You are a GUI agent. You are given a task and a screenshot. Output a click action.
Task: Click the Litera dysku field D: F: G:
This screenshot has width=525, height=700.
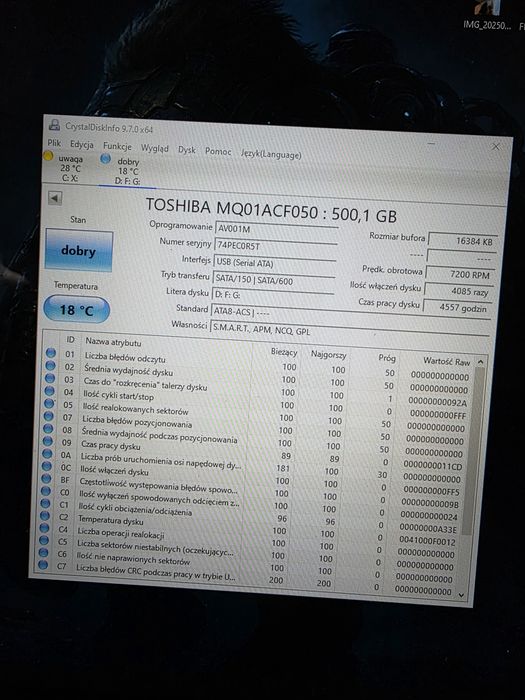[x=272, y=295]
